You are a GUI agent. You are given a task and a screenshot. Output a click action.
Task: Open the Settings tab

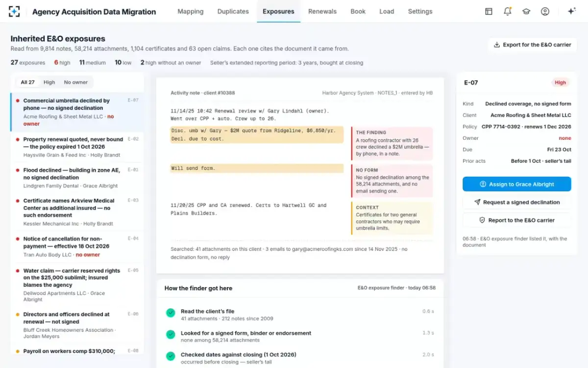point(420,11)
